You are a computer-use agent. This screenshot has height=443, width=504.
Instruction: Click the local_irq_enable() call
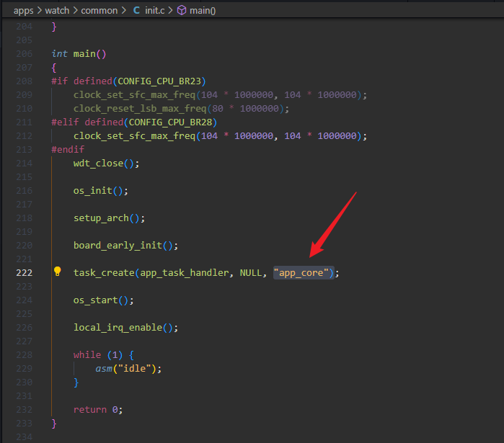pyautogui.click(x=125, y=328)
